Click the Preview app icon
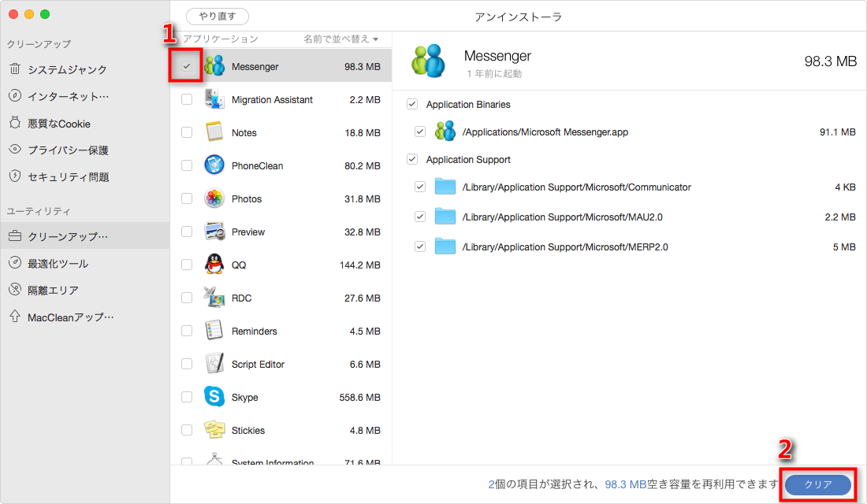Screen dimensions: 867x504 pyautogui.click(x=214, y=232)
